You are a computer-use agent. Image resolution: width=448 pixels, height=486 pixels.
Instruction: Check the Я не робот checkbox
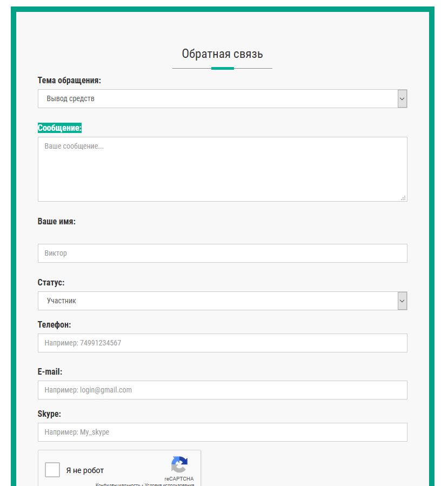[x=52, y=470]
